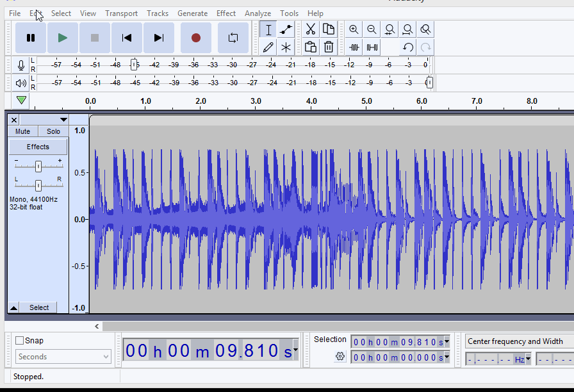Open the Transport menu

click(121, 13)
